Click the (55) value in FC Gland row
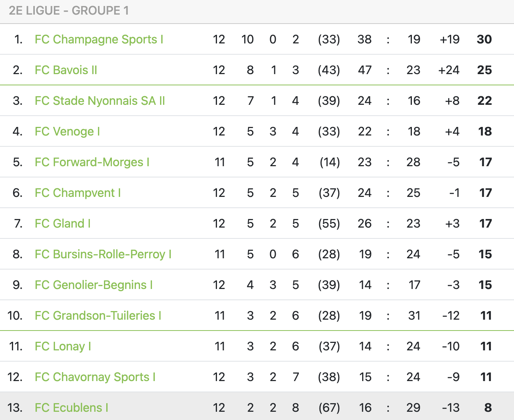 [x=329, y=223]
